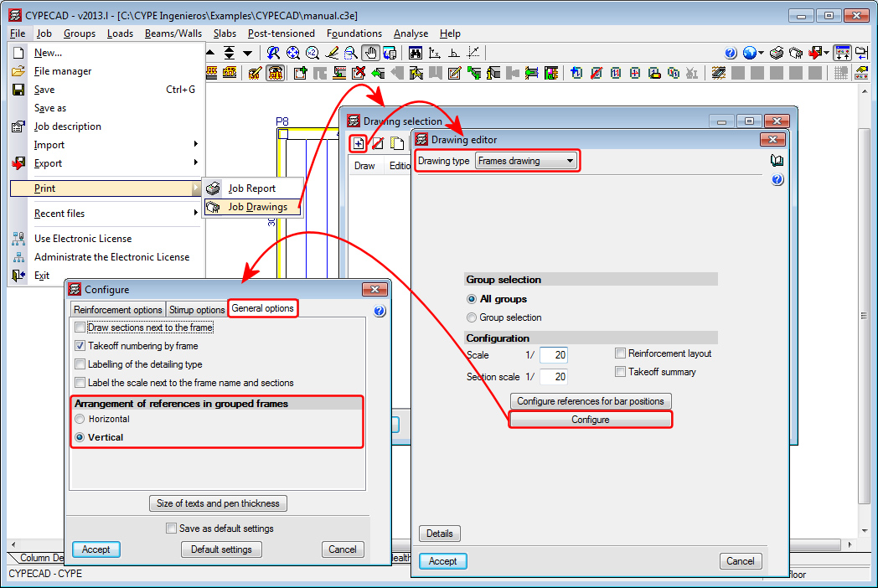Click Size of texts and pen thickness button
Image resolution: width=878 pixels, height=588 pixels.
point(218,503)
